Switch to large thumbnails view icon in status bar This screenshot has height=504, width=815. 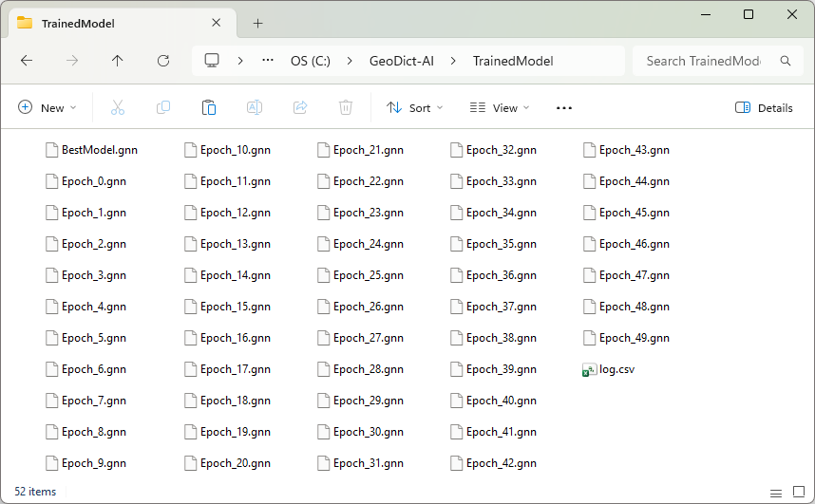pos(799,492)
